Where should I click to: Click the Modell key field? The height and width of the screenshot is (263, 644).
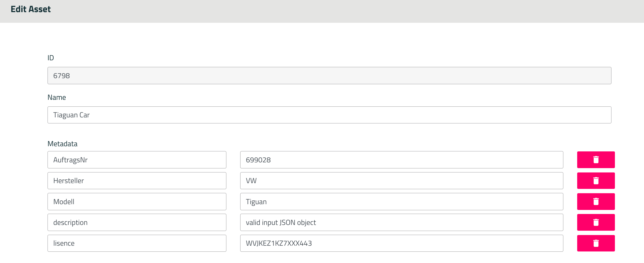click(x=137, y=202)
